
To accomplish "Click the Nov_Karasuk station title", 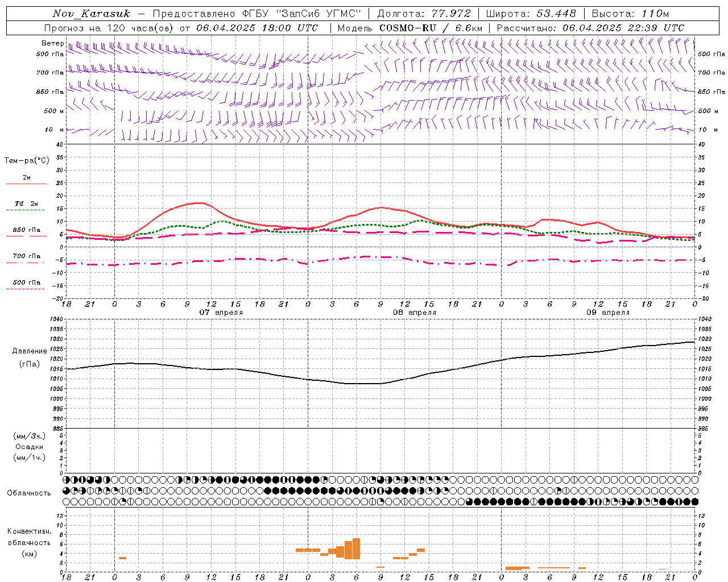I will (x=92, y=14).
